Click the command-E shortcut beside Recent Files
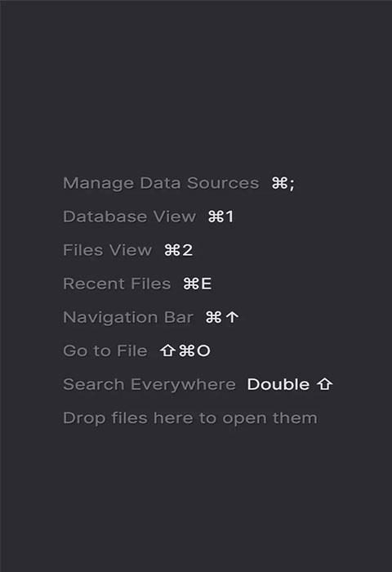Screen dimensions: 392x572 (198, 284)
